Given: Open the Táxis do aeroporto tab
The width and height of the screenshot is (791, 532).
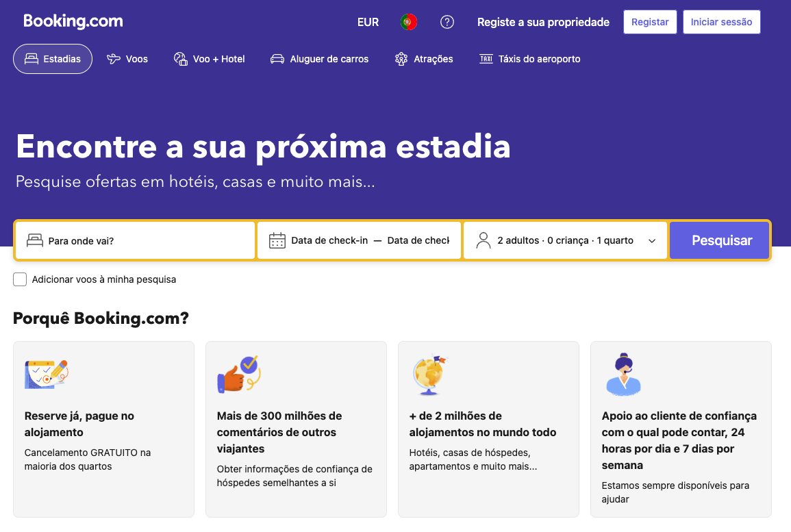Looking at the screenshot, I should point(530,59).
